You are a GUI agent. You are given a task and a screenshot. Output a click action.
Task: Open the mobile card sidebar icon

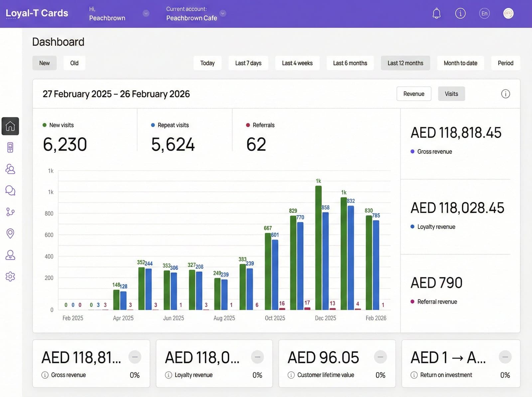10,147
